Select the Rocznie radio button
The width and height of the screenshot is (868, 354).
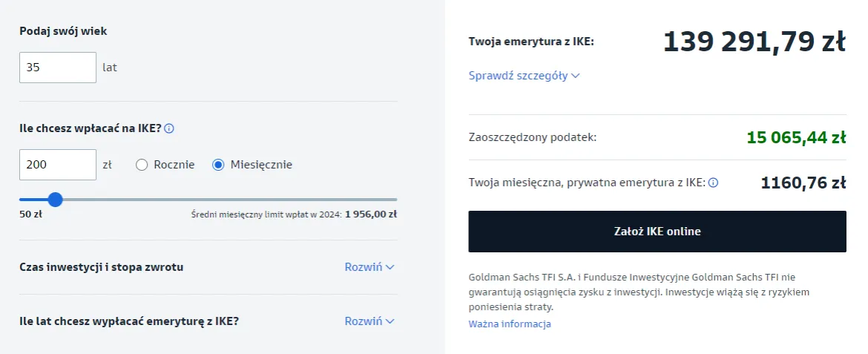coord(142,165)
